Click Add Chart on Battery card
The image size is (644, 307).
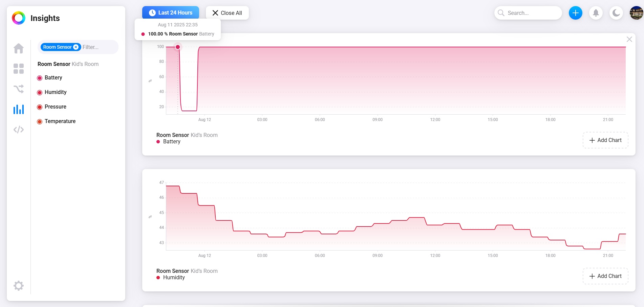coord(605,140)
